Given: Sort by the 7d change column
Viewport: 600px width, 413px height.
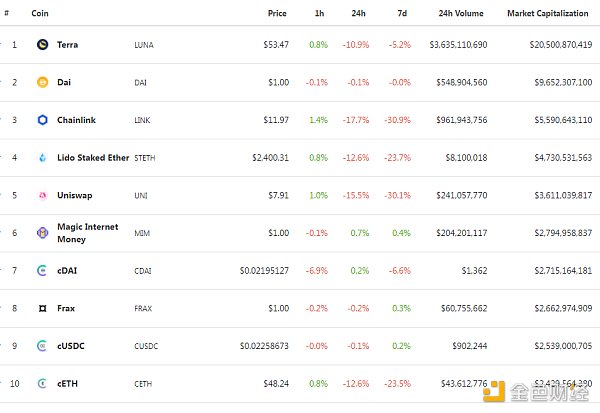Looking at the screenshot, I should 402,13.
